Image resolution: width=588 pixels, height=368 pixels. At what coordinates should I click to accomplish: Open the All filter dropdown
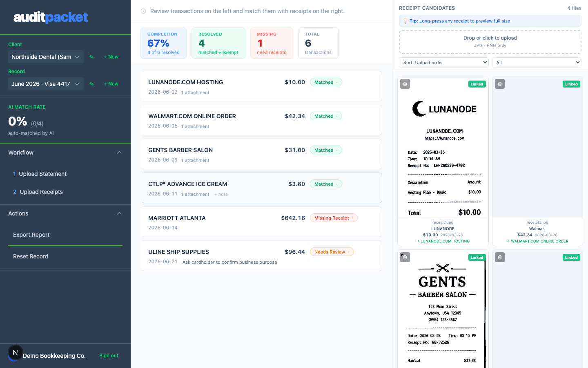point(537,63)
